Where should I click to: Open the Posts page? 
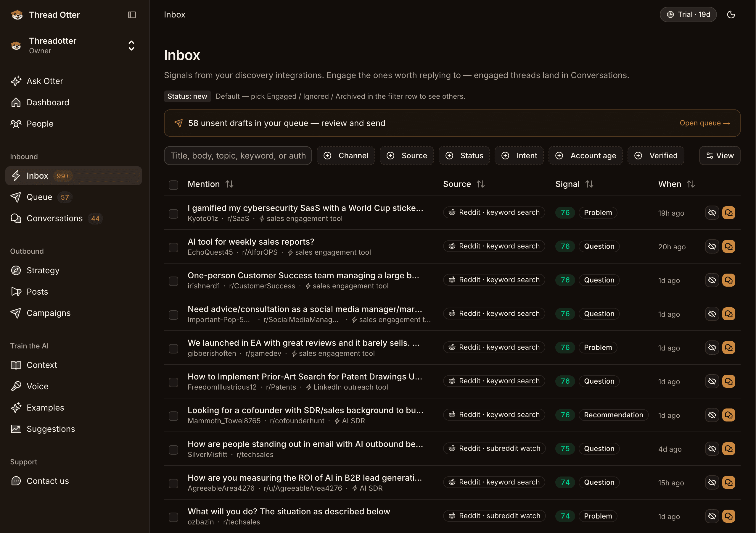74,292
